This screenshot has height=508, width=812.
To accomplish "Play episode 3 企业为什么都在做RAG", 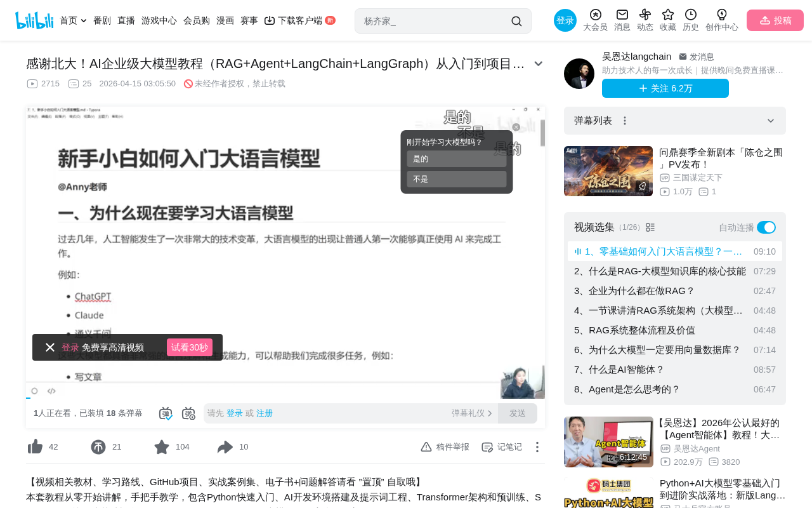I will 675,291.
